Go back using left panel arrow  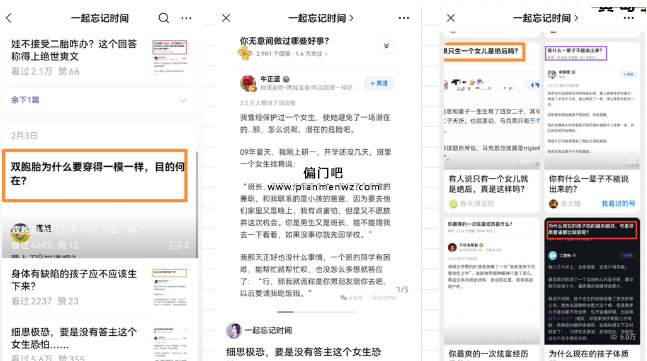(x=9, y=18)
